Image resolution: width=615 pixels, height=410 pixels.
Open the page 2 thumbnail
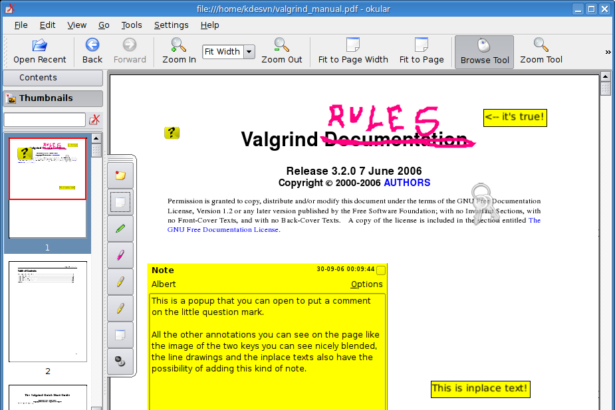[x=47, y=312]
